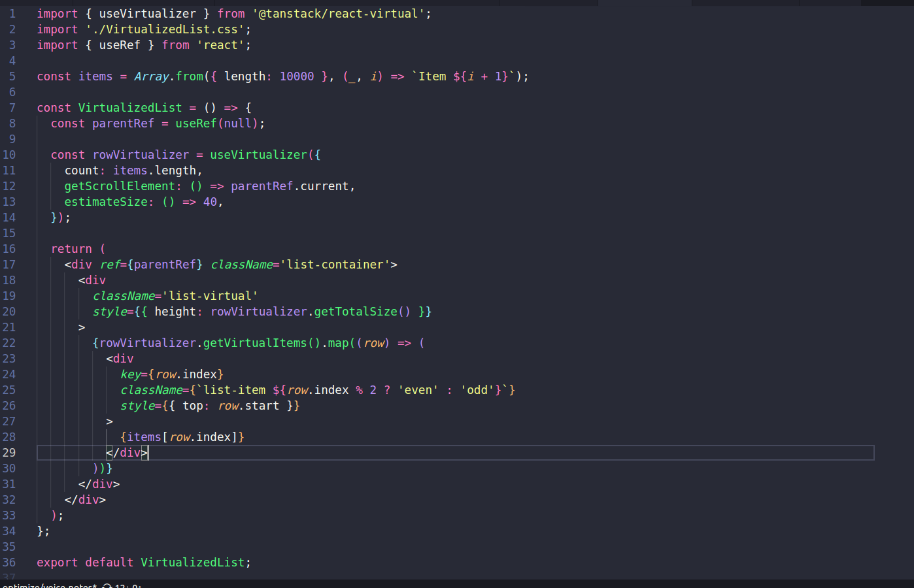Click parentRef.current on line 12
Viewport: 914px width, 588px height.
pos(290,186)
